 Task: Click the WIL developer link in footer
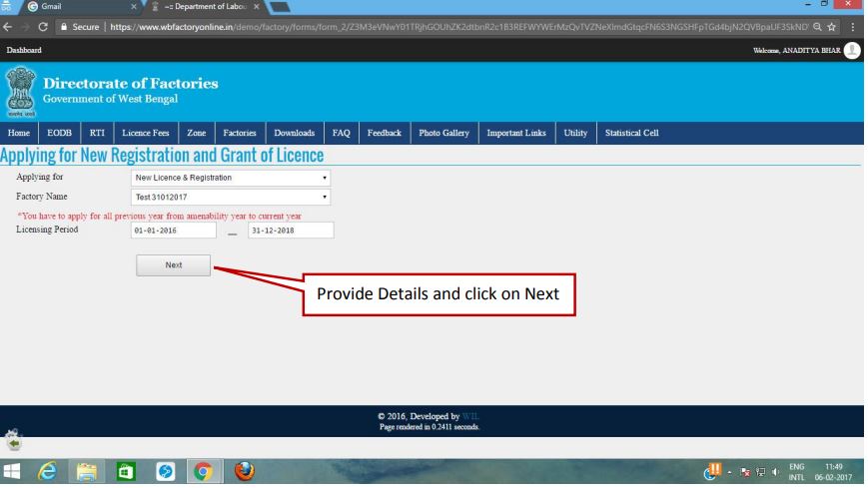470,417
